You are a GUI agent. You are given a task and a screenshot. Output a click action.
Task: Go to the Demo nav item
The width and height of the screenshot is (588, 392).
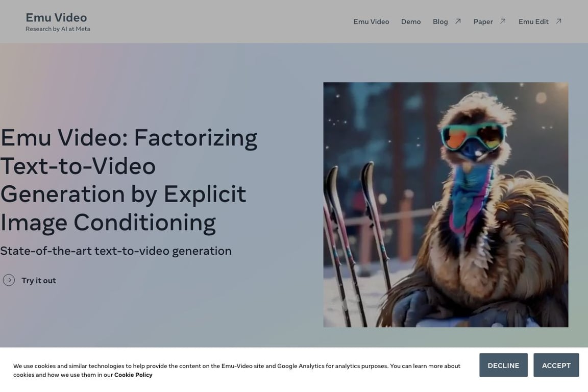pyautogui.click(x=410, y=22)
